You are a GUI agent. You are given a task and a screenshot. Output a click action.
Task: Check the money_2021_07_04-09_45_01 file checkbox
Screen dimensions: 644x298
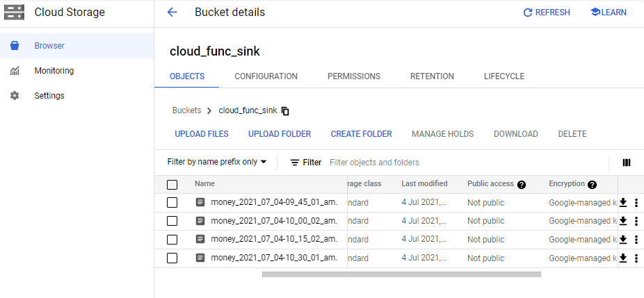pos(172,203)
